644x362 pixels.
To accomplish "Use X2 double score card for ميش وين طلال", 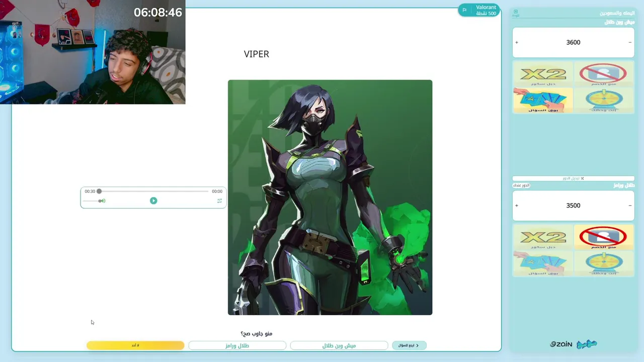I will (543, 74).
